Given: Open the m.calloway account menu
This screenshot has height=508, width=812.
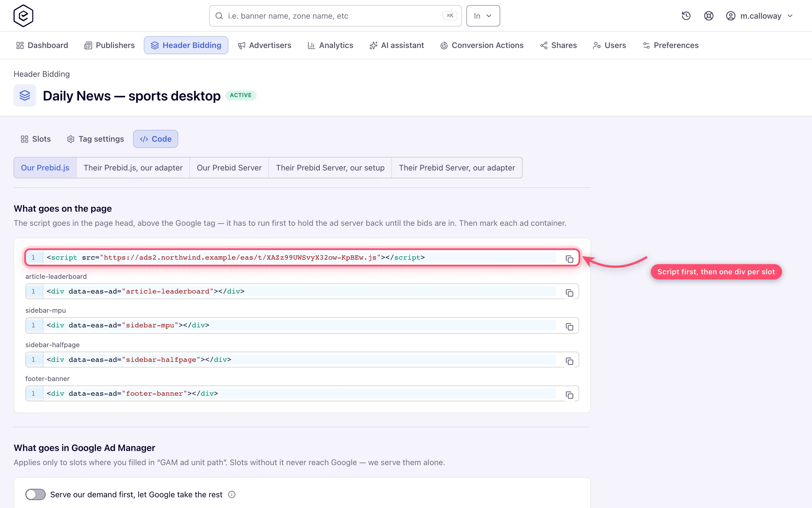Looking at the screenshot, I should click(x=759, y=16).
